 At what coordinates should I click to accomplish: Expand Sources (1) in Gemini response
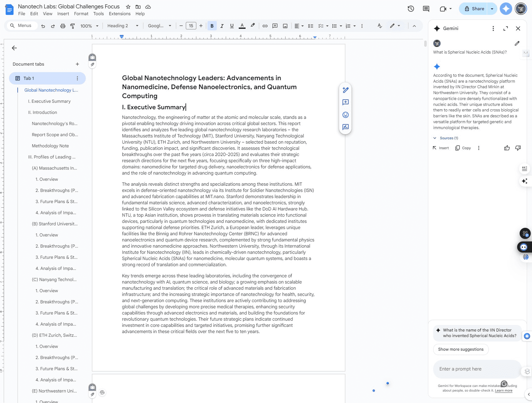pyautogui.click(x=446, y=138)
